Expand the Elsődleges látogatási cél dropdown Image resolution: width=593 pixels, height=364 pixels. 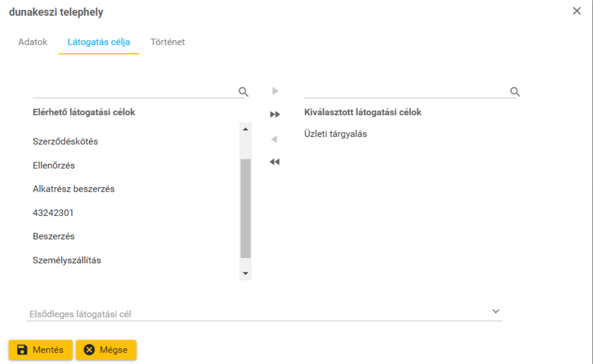click(496, 311)
